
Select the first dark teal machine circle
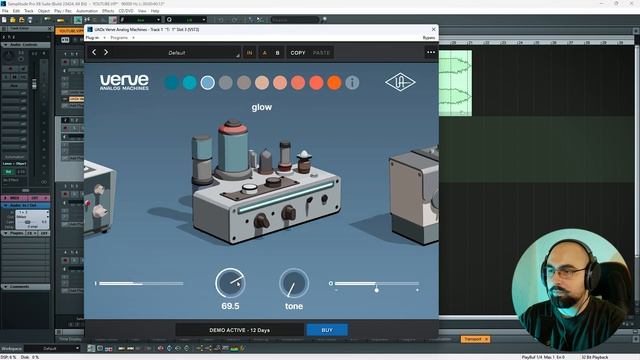tap(171, 82)
